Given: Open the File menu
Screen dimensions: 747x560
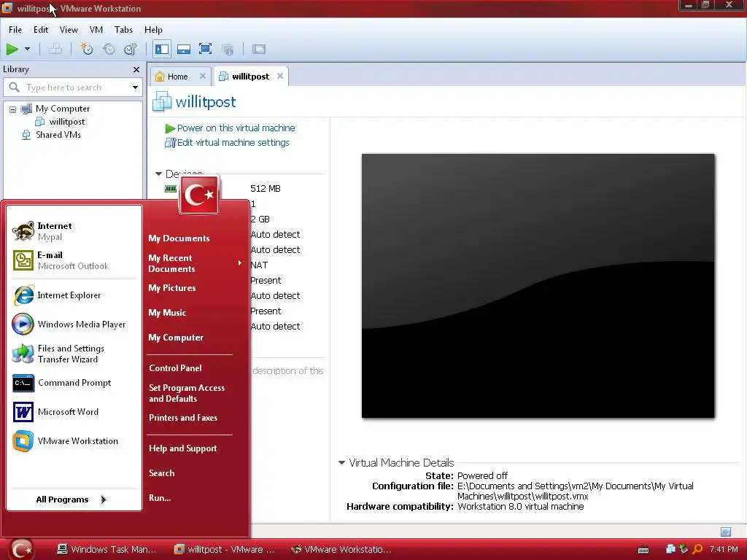Looking at the screenshot, I should pos(15,29).
